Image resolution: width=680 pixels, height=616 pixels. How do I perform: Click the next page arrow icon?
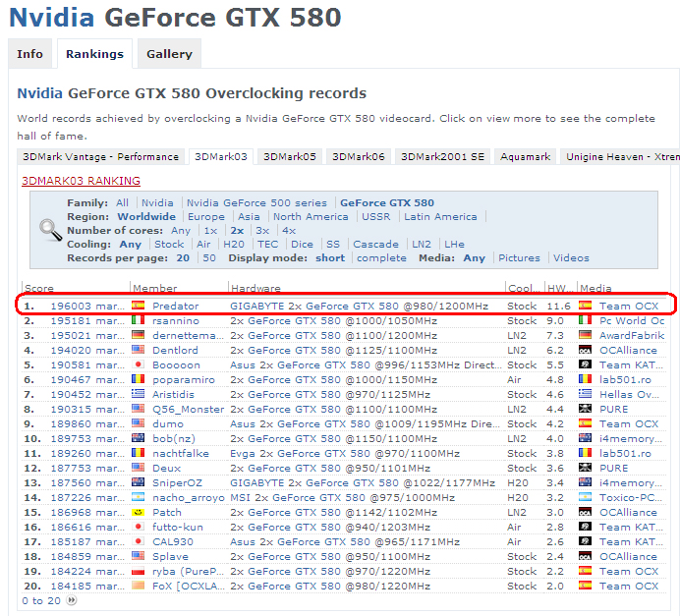(71, 600)
